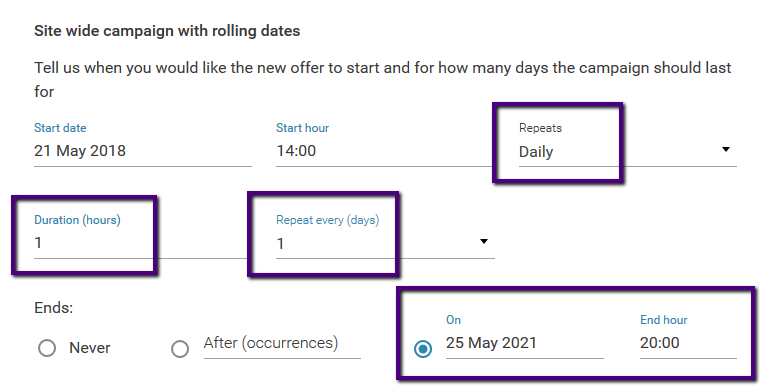Open the Repeats dropdown arrow
Viewport: 773px width, 387px height.
pos(726,149)
